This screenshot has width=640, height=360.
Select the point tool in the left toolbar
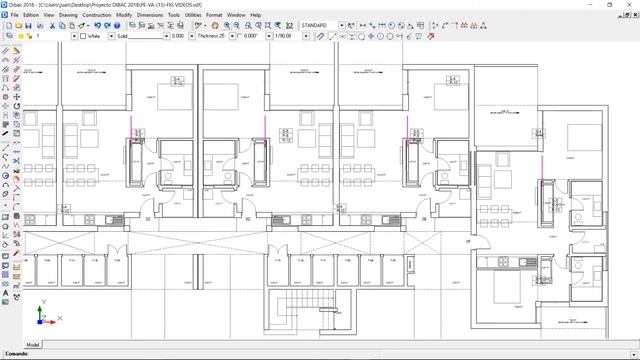5,205
